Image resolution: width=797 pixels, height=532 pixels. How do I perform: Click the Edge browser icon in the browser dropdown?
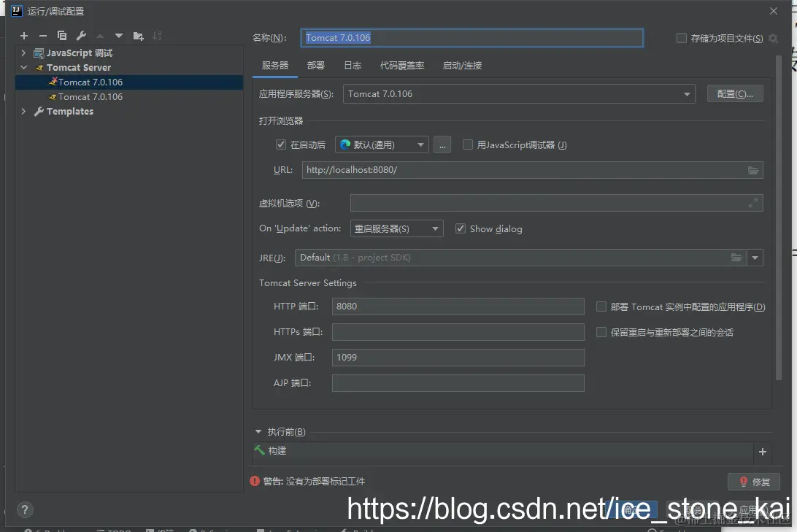click(x=345, y=144)
